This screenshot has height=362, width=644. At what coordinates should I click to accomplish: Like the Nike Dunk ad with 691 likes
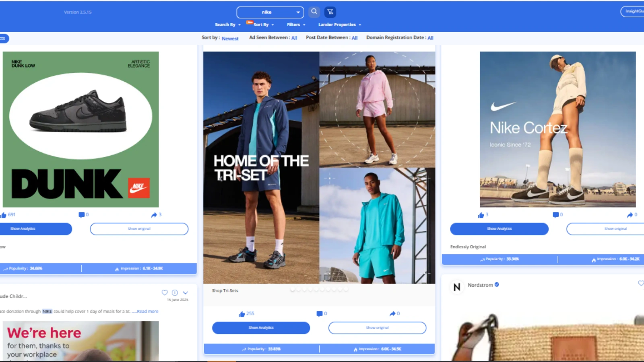(x=4, y=215)
